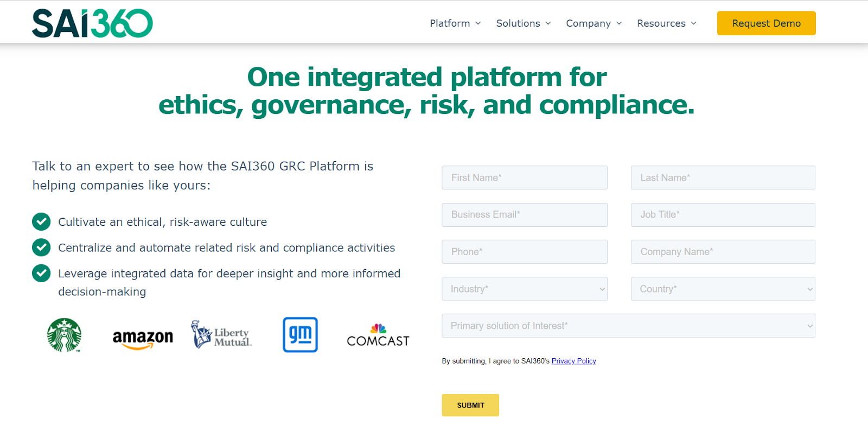The width and height of the screenshot is (868, 426).
Task: Click the GM logo
Action: [x=300, y=335]
